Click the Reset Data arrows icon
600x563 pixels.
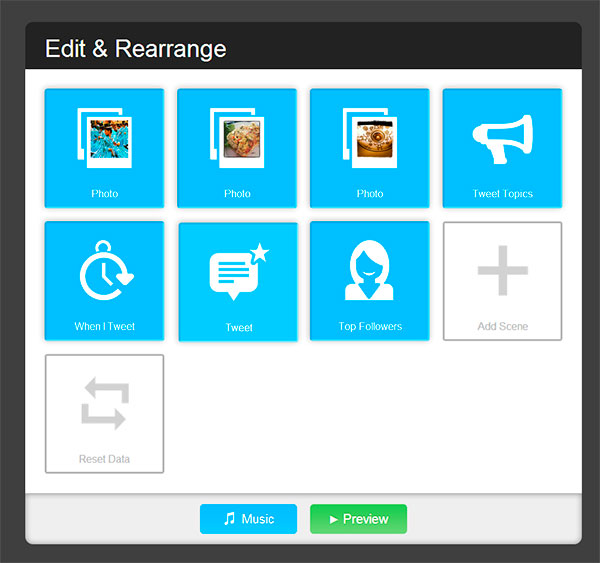click(104, 403)
